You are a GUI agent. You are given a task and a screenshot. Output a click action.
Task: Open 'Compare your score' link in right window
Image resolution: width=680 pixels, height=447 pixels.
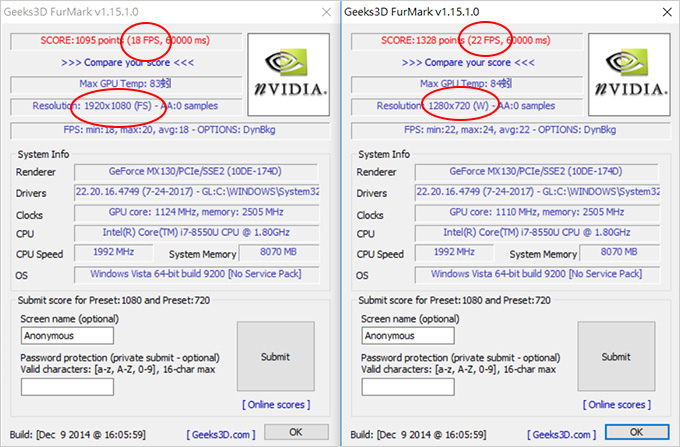point(468,62)
